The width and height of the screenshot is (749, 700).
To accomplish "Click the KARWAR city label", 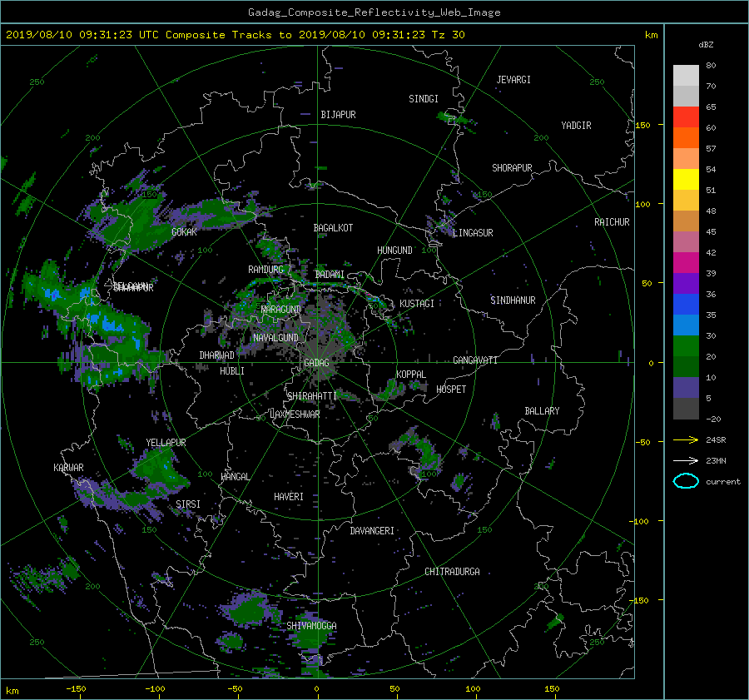I will pyautogui.click(x=68, y=468).
